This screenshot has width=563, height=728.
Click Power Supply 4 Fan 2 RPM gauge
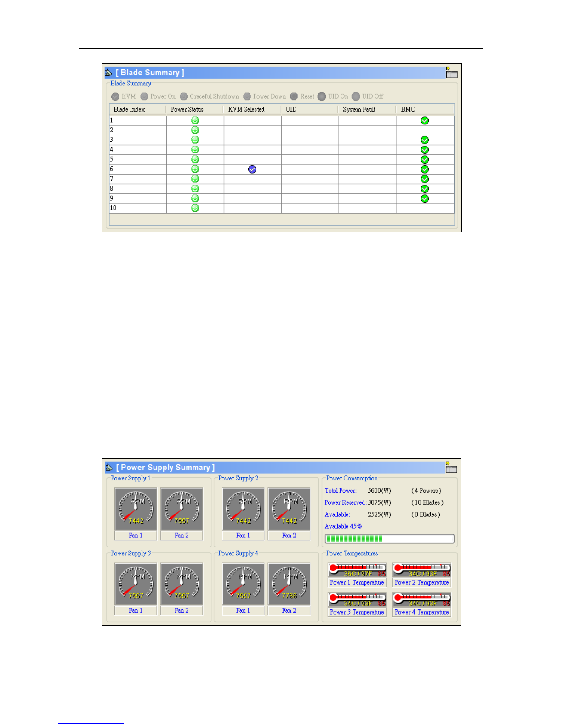tap(289, 584)
